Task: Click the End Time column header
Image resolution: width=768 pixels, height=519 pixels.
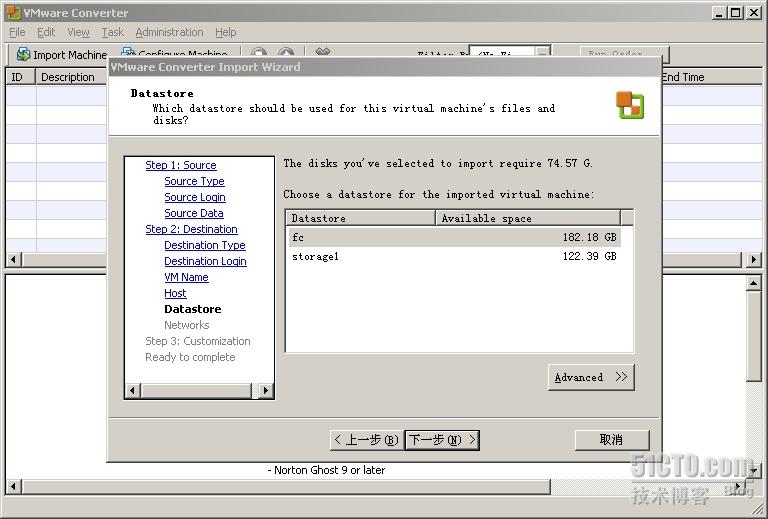Action: click(710, 77)
